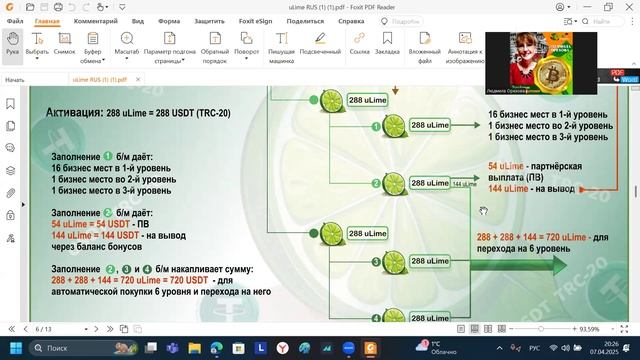This screenshot has width=640, height=360.
Task: Switch to the Форма ribbon tab
Action: 169,21
